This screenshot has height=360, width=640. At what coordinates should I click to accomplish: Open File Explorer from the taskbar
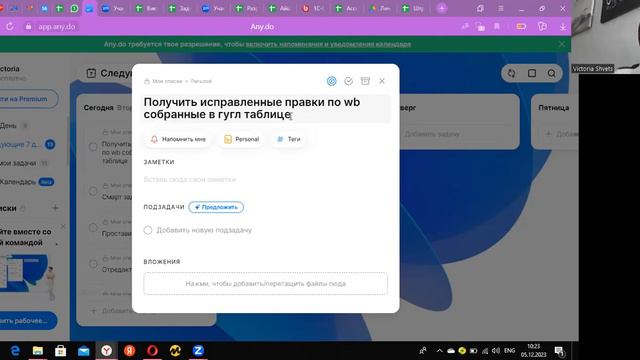(x=38, y=351)
